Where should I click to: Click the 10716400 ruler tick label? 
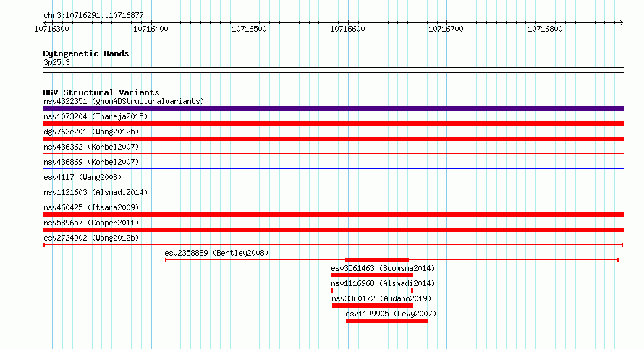click(151, 29)
